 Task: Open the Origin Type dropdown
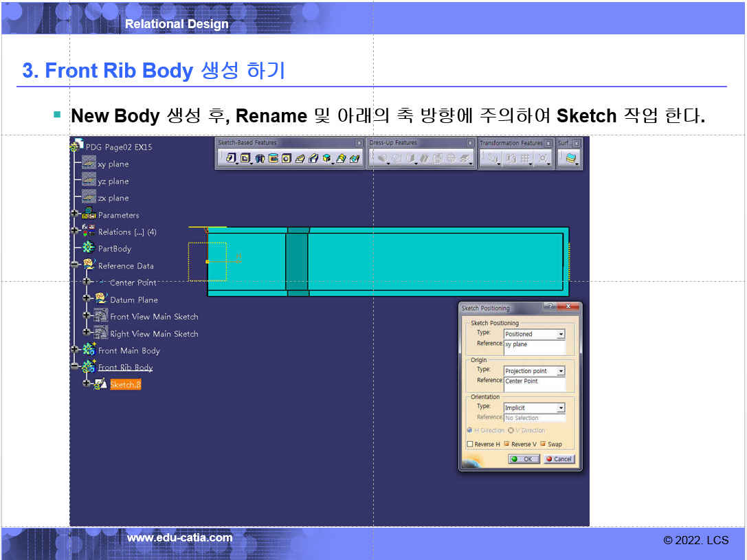[x=561, y=372]
